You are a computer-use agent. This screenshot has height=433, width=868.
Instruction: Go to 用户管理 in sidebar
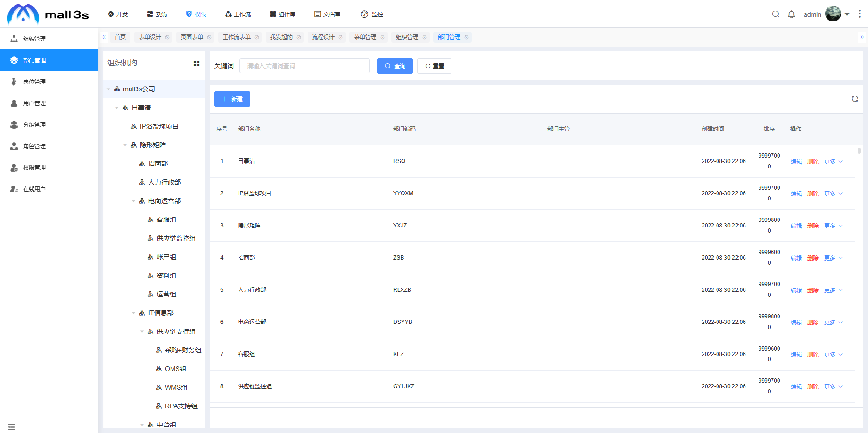(x=49, y=103)
